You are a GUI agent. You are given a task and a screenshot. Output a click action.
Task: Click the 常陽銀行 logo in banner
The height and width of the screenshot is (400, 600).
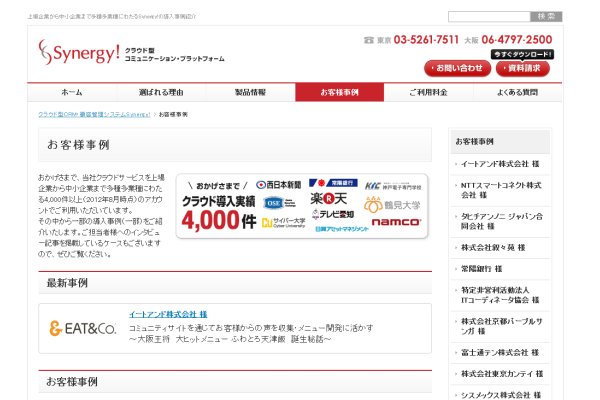(333, 183)
